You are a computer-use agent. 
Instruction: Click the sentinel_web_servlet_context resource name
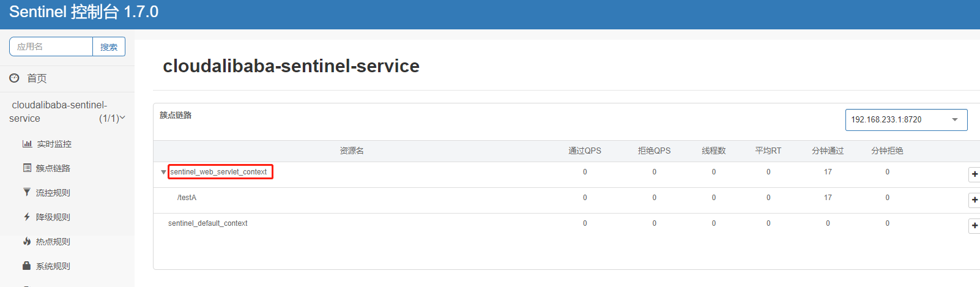[218, 172]
